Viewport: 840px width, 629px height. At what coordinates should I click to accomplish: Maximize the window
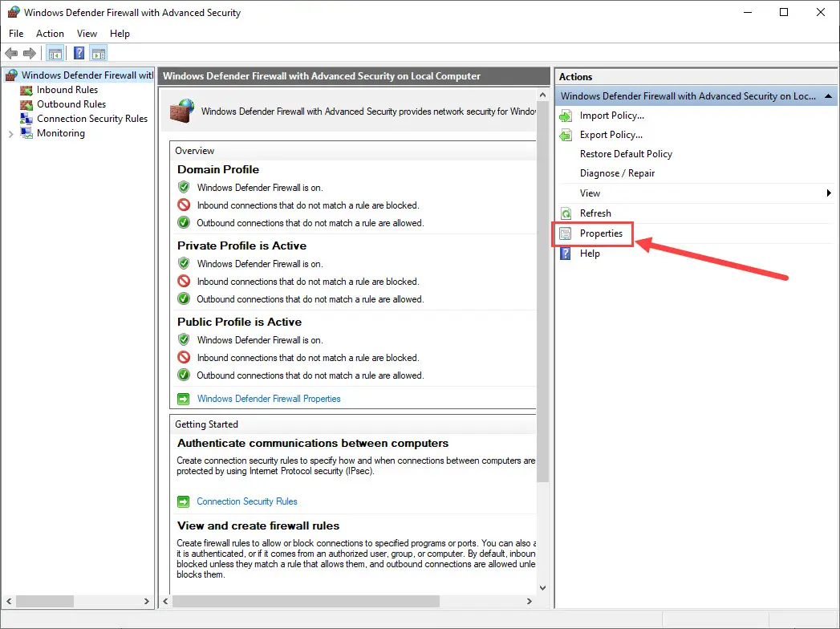pos(784,12)
